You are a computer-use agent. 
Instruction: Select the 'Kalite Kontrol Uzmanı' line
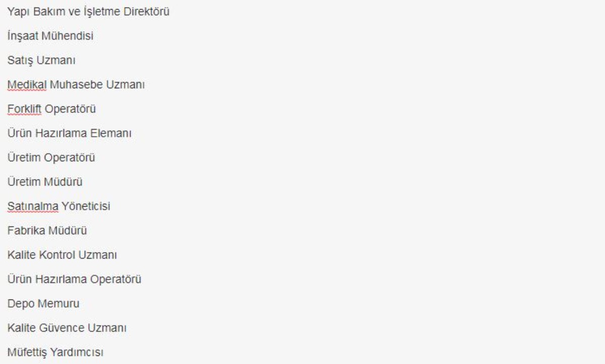[x=62, y=255]
